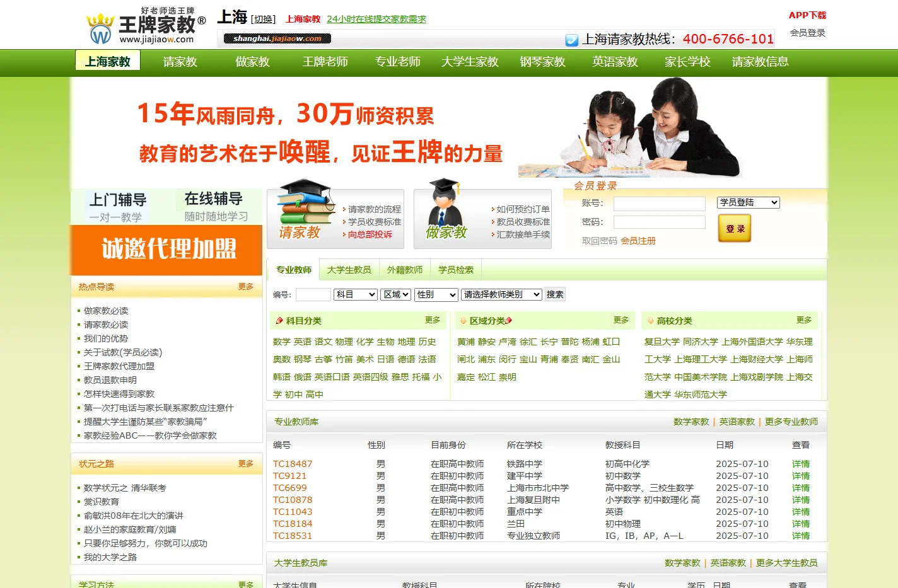Click the 搜索 search button
Image resolution: width=898 pixels, height=588 pixels.
555,294
